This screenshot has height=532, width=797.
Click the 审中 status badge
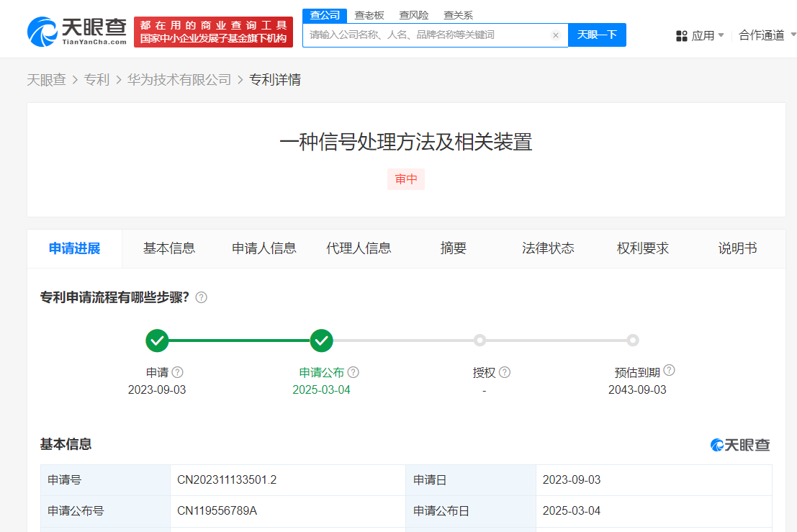point(406,179)
